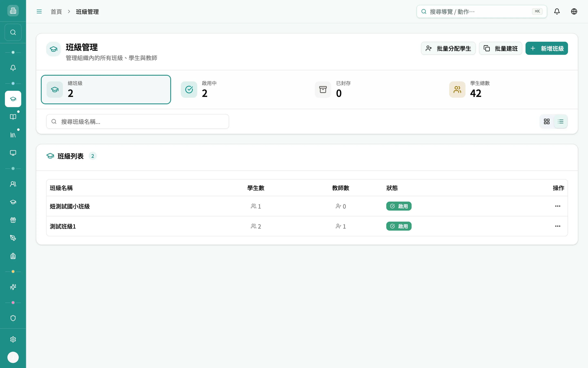Open the backpack sidebar icon
The height and width of the screenshot is (368, 588).
point(13,256)
